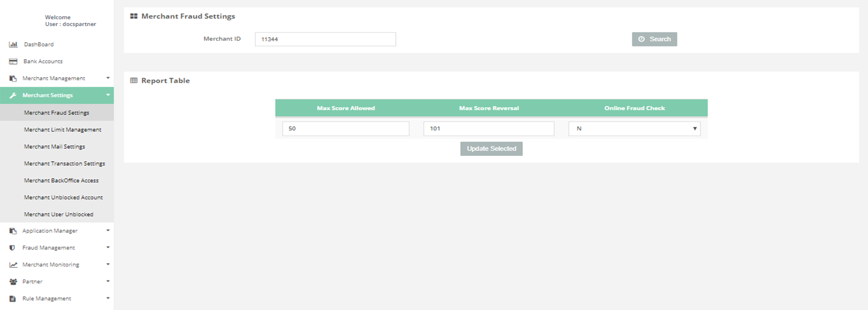868x310 pixels.
Task: Click the DashBoard bar chart icon
Action: click(13, 44)
